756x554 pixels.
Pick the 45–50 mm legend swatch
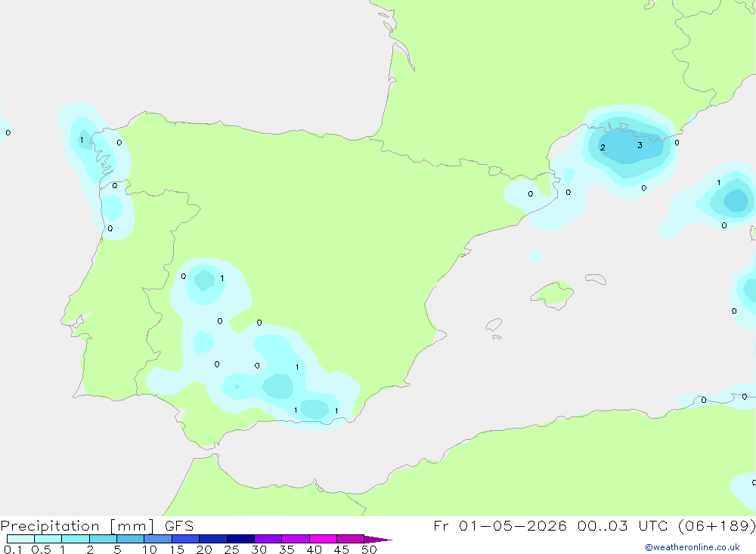pyautogui.click(x=350, y=539)
